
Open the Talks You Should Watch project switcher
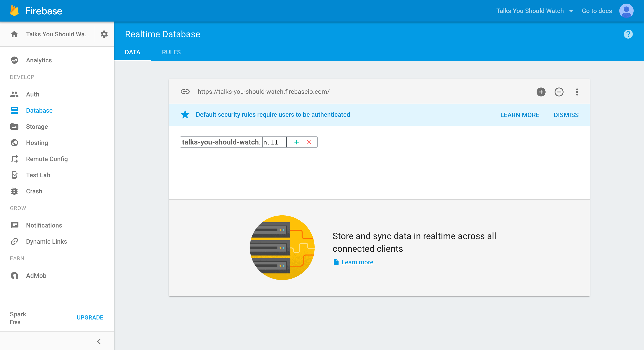point(535,11)
